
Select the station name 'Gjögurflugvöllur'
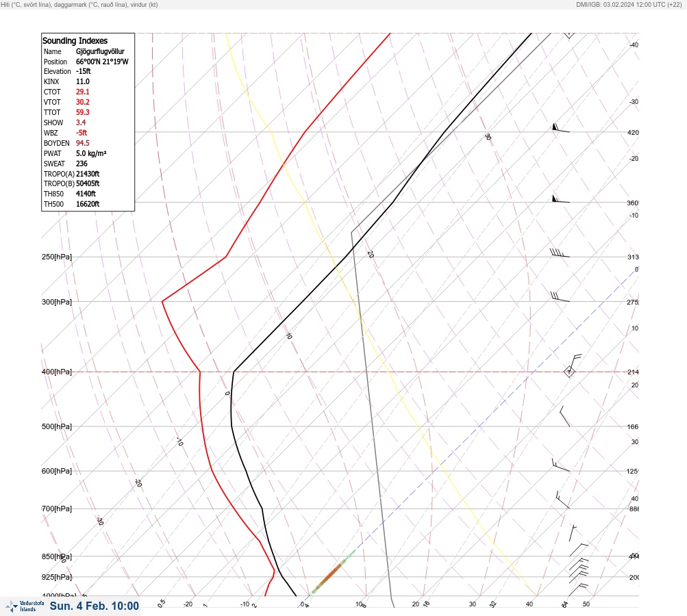pos(100,51)
